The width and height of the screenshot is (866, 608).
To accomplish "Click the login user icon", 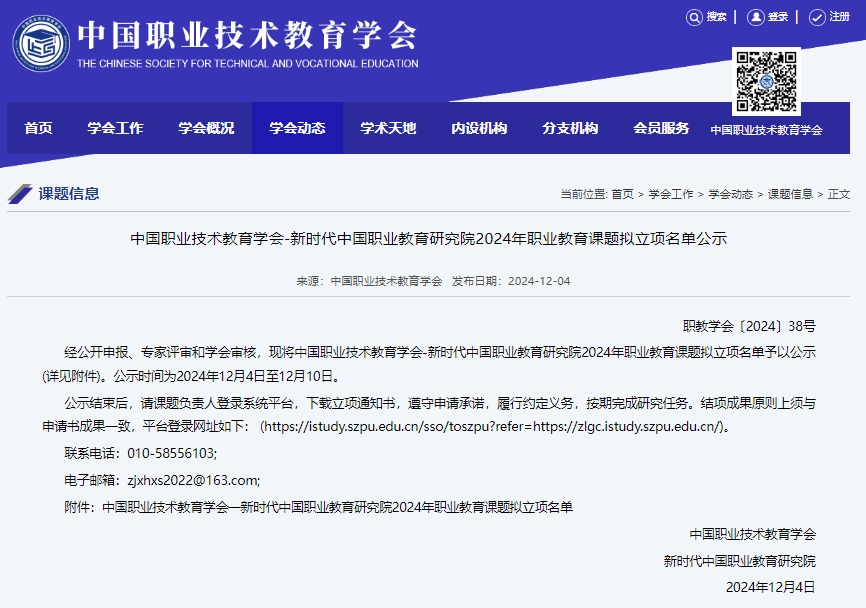I will click(x=755, y=17).
